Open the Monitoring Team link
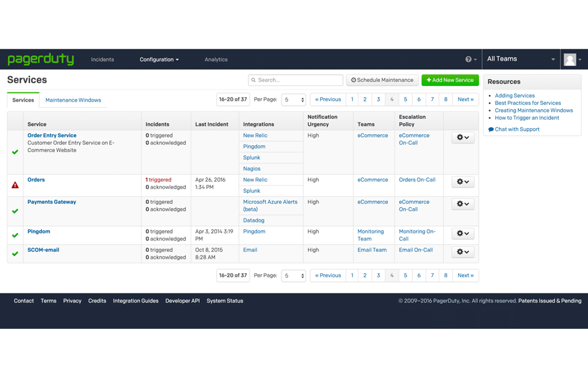 pyautogui.click(x=370, y=235)
